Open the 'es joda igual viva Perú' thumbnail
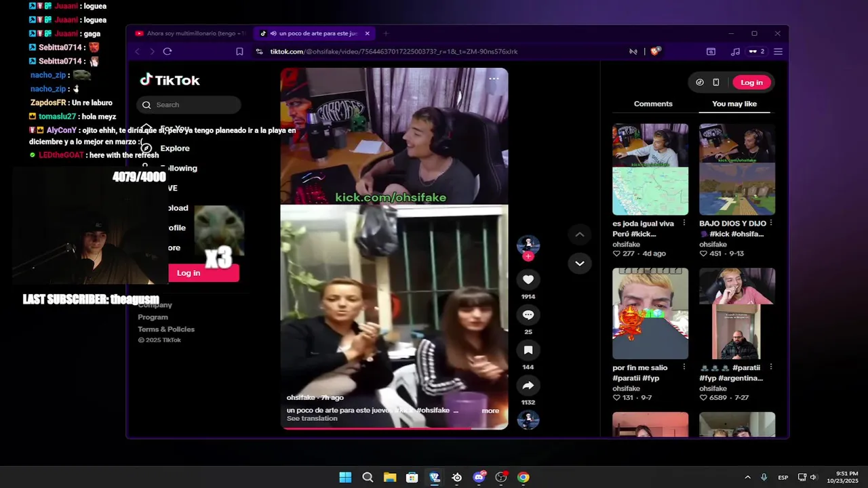Viewport: 868px width, 488px height. (650, 169)
